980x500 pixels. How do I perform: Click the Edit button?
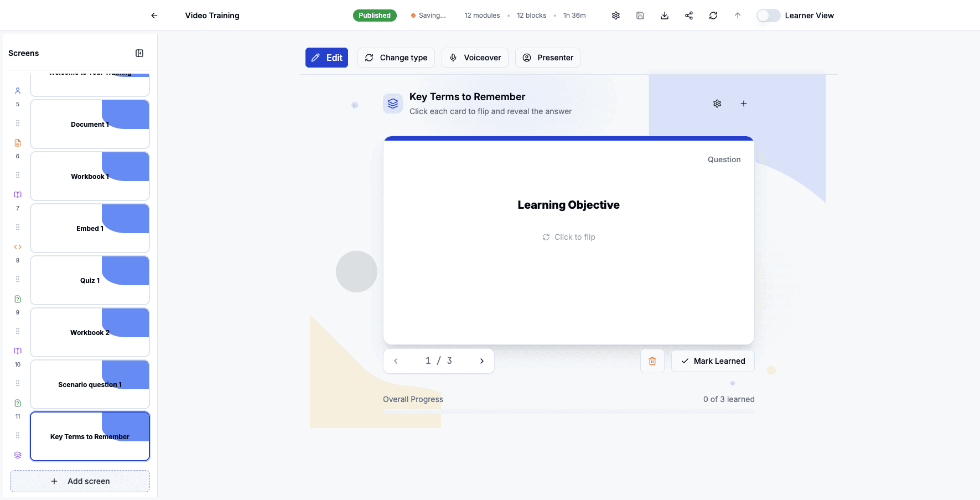click(326, 58)
